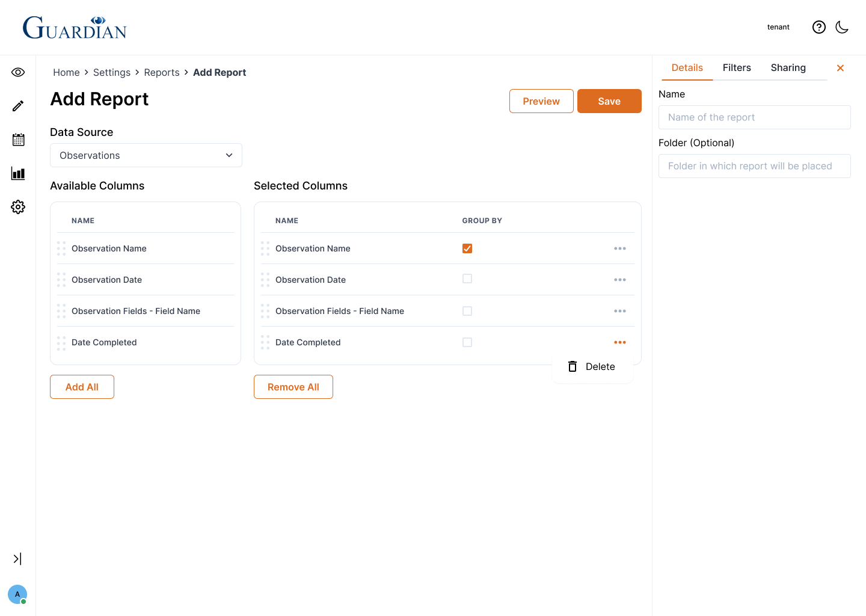Toggle dark mode with moon icon
The width and height of the screenshot is (866, 616).
(x=842, y=27)
